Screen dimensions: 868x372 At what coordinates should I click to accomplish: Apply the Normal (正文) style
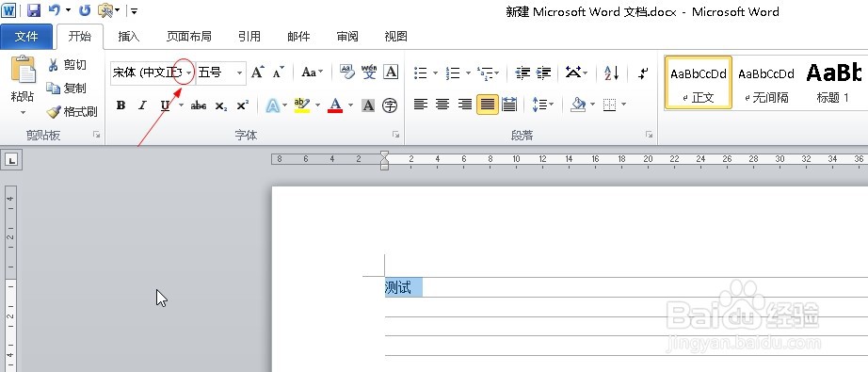click(698, 82)
